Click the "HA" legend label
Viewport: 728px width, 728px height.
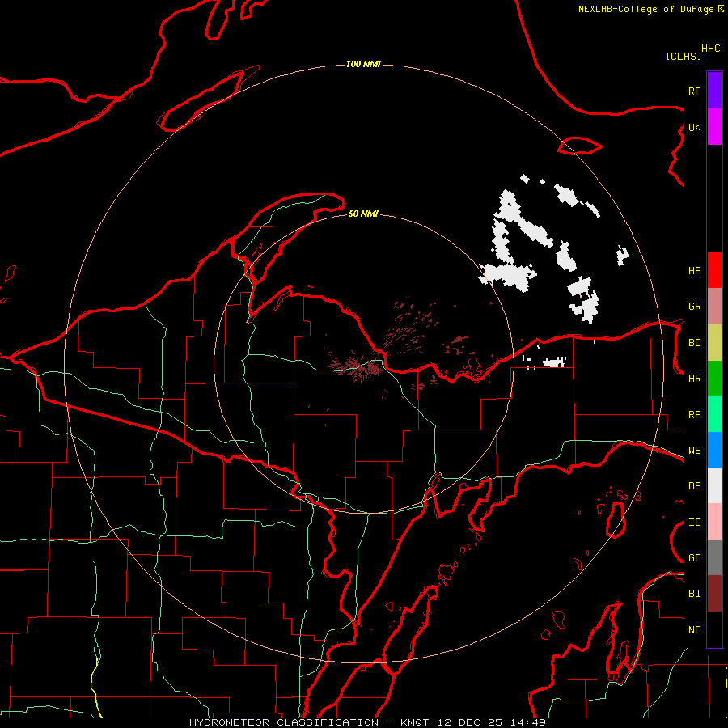[x=694, y=271]
